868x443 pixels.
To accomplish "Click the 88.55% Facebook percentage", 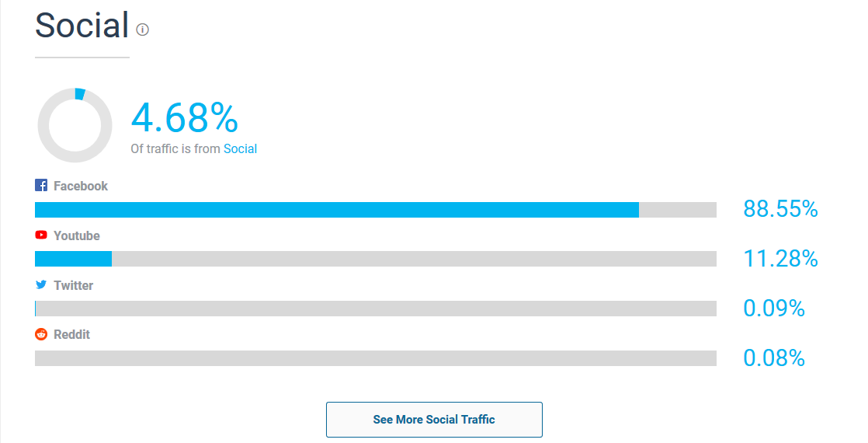I will 780,209.
